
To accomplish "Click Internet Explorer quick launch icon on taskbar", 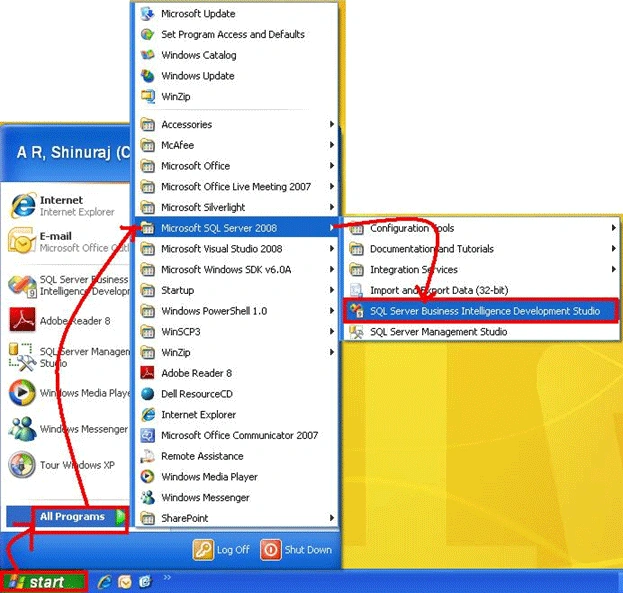I will point(104,582).
